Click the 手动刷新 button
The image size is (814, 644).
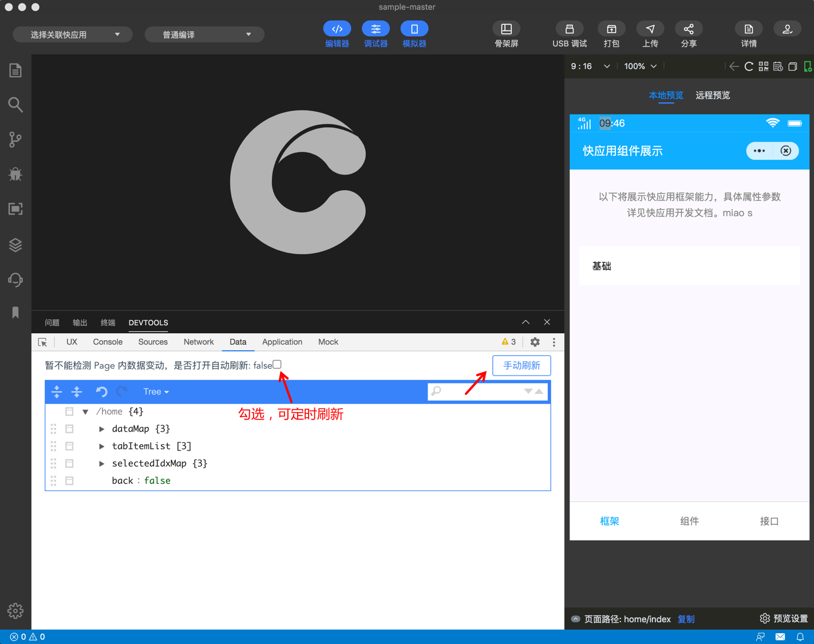[521, 365]
